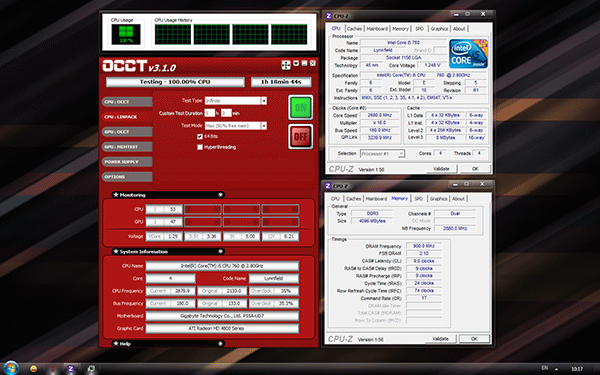The image size is (600, 375).
Task: Click Validate in top CPU-Z window
Action: click(441, 169)
